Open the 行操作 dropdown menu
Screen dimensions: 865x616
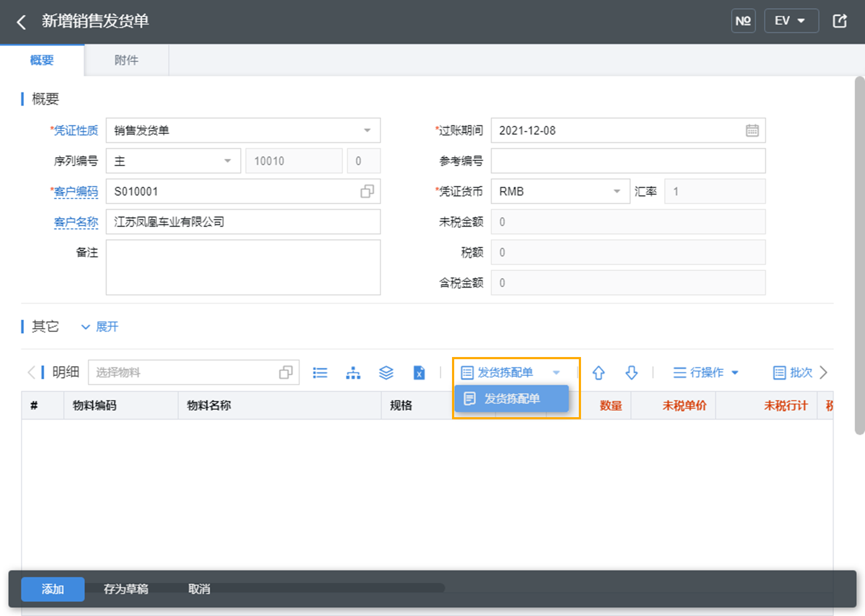706,373
